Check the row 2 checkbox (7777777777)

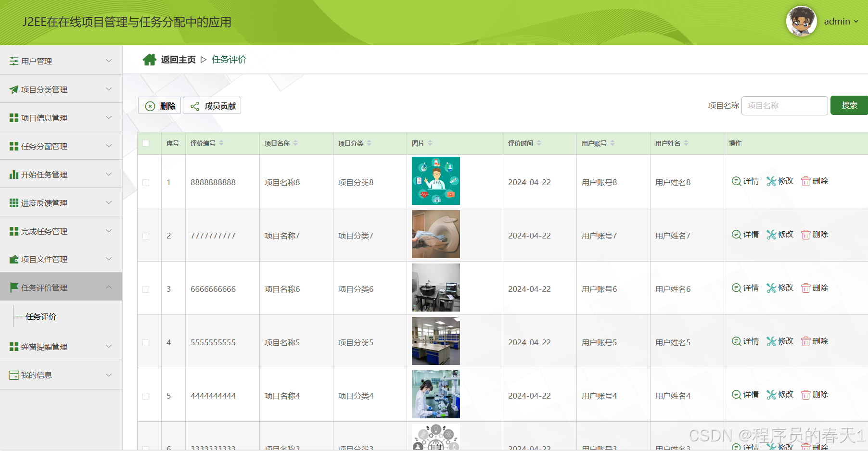(x=146, y=236)
